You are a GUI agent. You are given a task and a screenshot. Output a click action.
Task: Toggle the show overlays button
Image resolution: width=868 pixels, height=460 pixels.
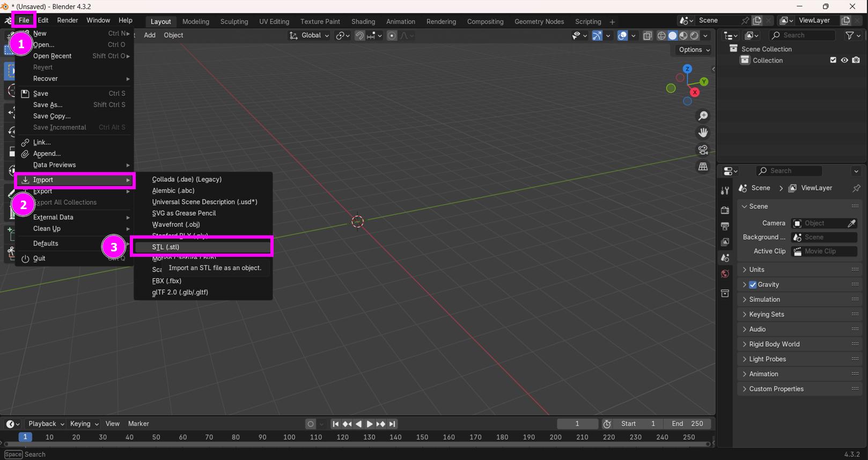coord(622,35)
